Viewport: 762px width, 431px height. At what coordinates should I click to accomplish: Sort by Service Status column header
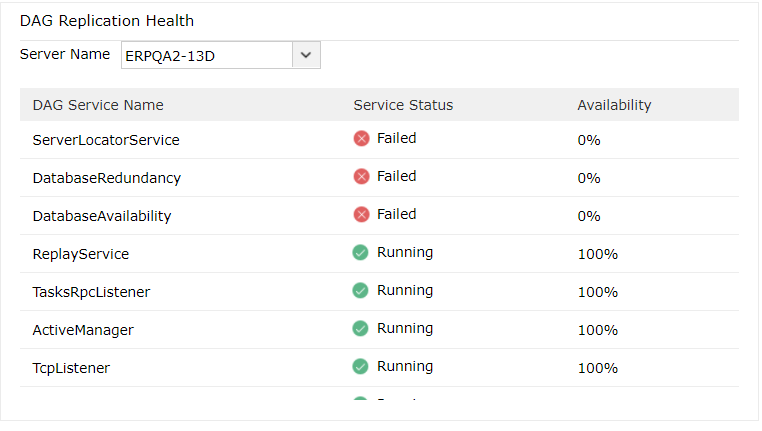pyautogui.click(x=403, y=105)
